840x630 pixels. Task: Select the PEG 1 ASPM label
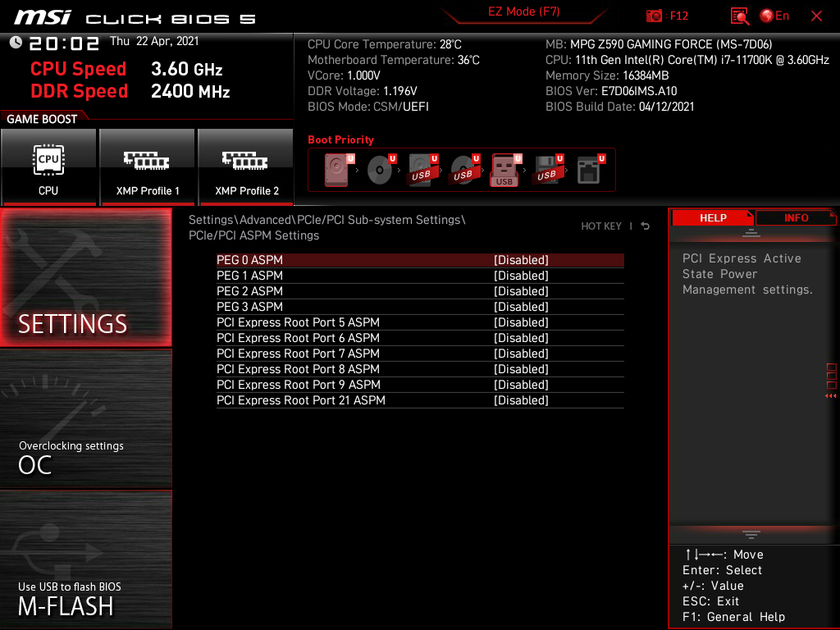[x=249, y=276]
